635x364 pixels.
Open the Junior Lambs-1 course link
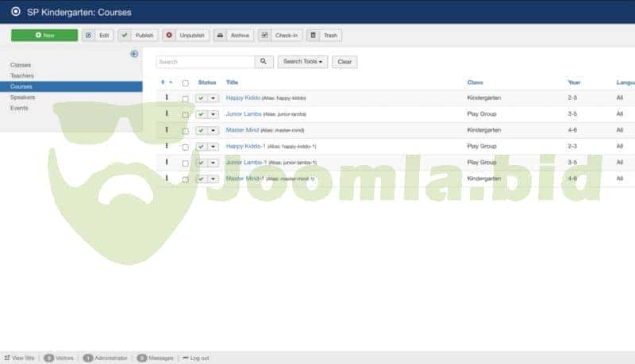(245, 162)
